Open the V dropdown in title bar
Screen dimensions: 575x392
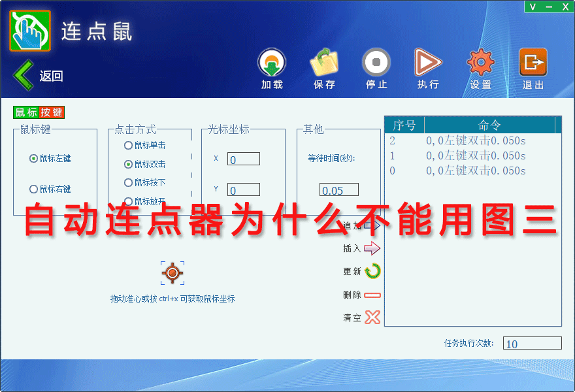[x=533, y=7]
